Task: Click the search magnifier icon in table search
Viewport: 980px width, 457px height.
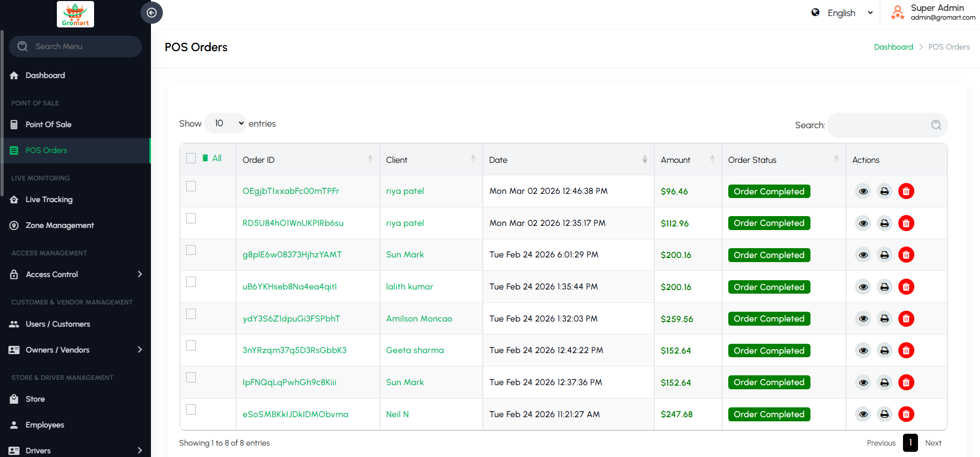Action: coord(936,125)
